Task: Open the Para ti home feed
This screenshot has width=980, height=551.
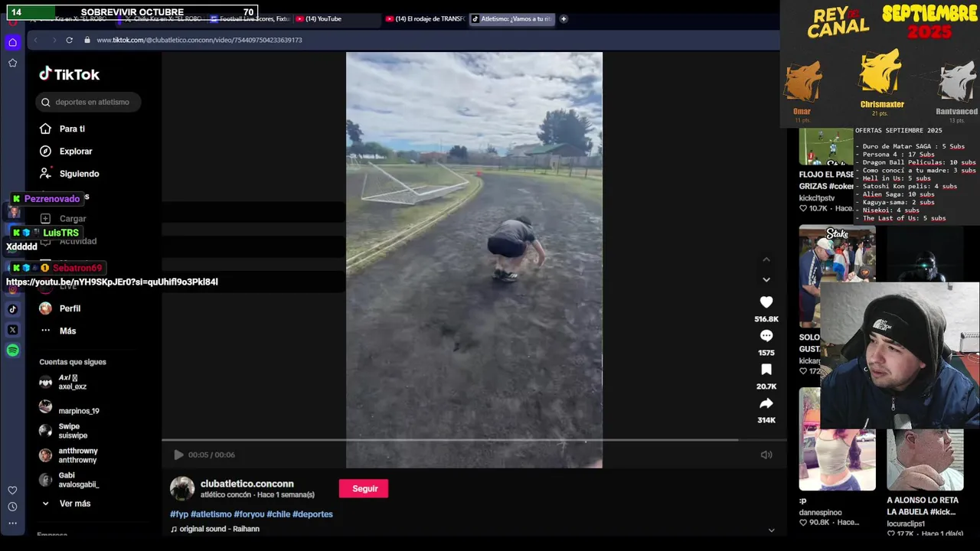Action: [x=63, y=129]
